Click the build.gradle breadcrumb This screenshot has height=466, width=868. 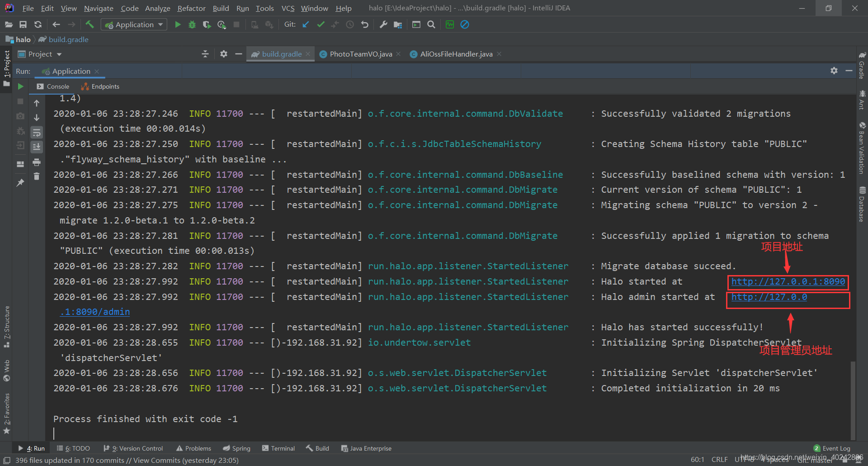pyautogui.click(x=64, y=39)
